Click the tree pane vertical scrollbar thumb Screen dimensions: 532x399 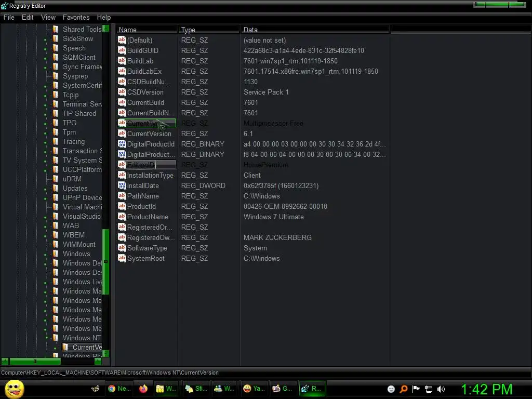106,262
